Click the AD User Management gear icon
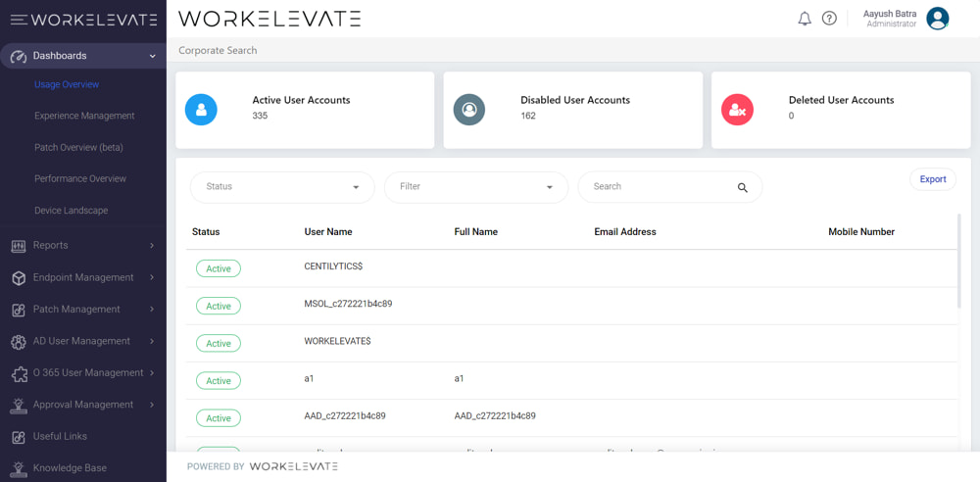The image size is (980, 482). click(19, 341)
